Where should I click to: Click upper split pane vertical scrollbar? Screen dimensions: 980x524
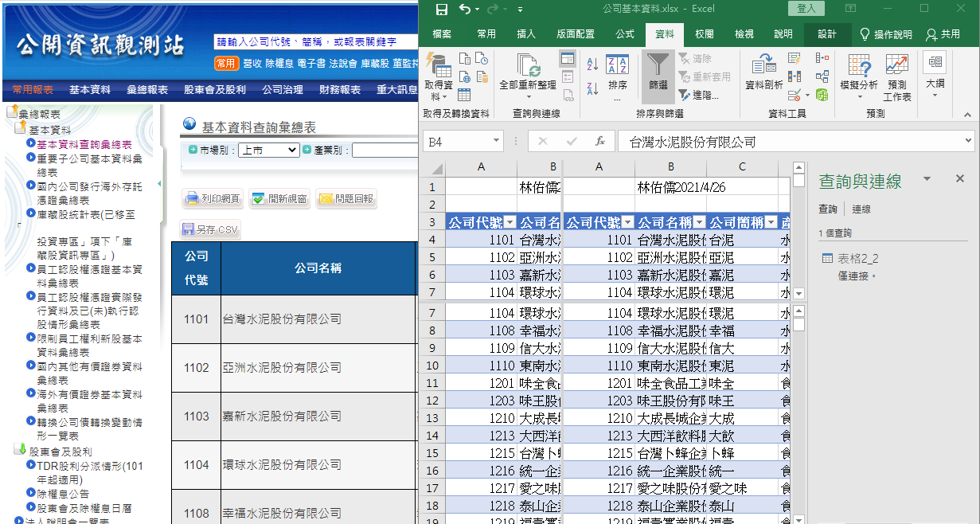coord(799,231)
